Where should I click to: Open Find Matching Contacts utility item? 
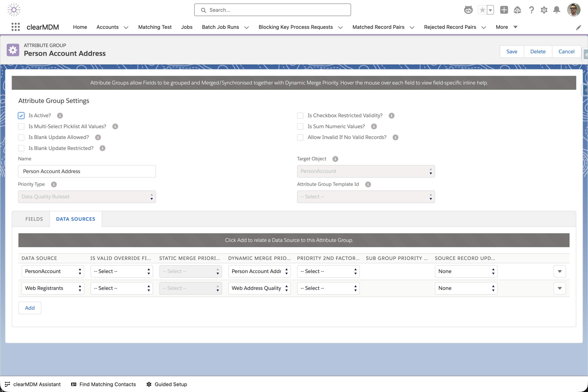(104, 384)
